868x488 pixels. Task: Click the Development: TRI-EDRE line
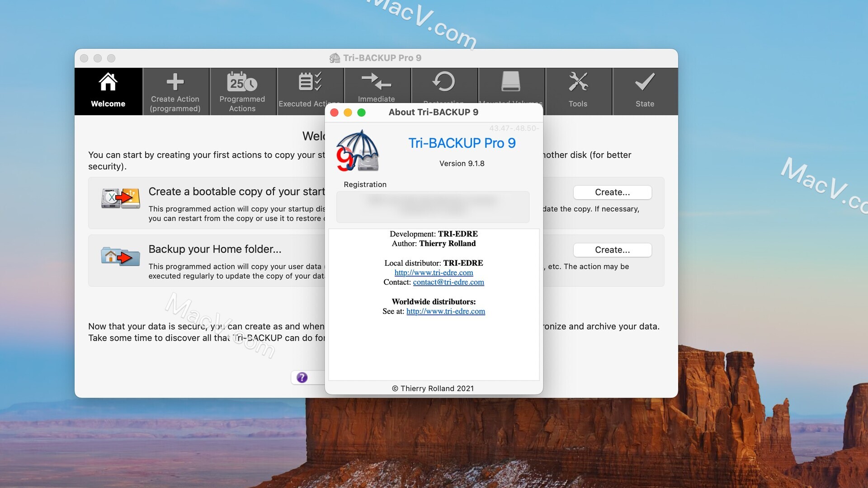(434, 234)
